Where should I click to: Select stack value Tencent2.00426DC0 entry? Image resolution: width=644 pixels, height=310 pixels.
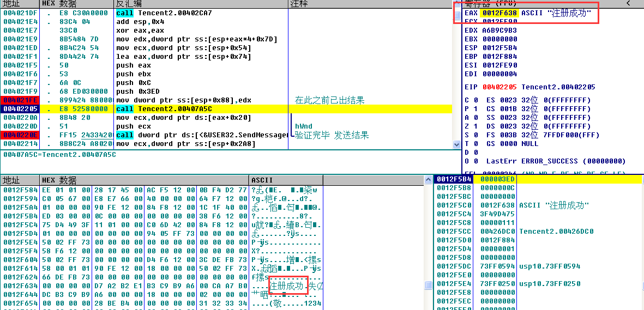pyautogui.click(x=557, y=231)
